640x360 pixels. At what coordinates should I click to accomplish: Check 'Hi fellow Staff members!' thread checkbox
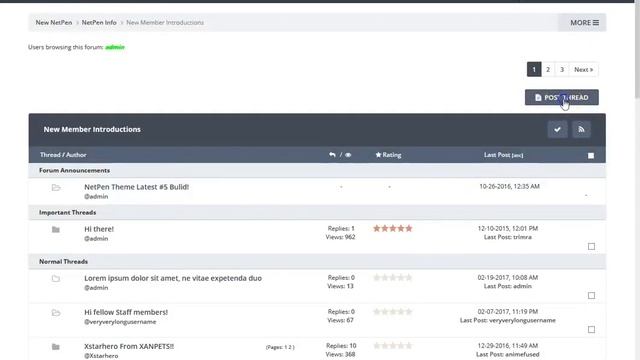pos(591,329)
